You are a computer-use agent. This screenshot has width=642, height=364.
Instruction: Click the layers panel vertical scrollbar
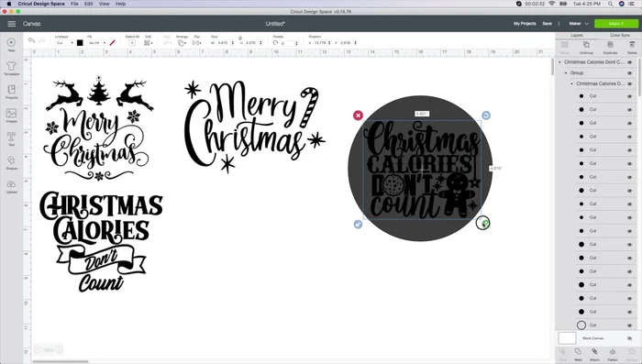639,78
